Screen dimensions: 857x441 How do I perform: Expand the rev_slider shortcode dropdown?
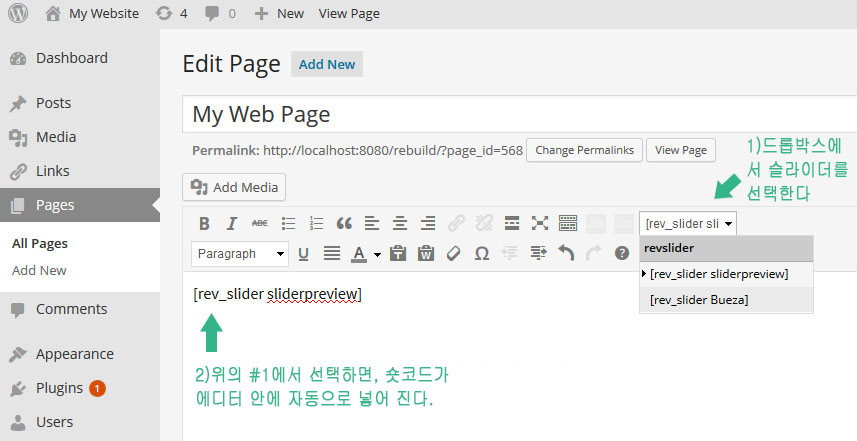[688, 223]
